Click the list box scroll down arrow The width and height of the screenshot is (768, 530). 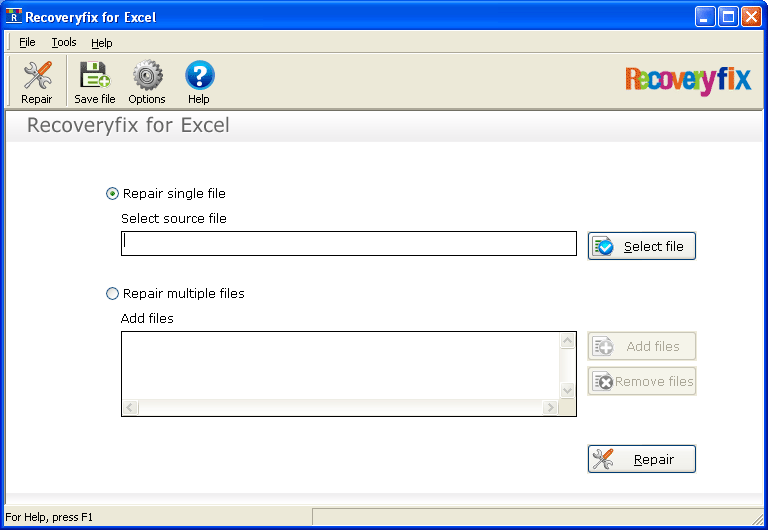coord(568,391)
